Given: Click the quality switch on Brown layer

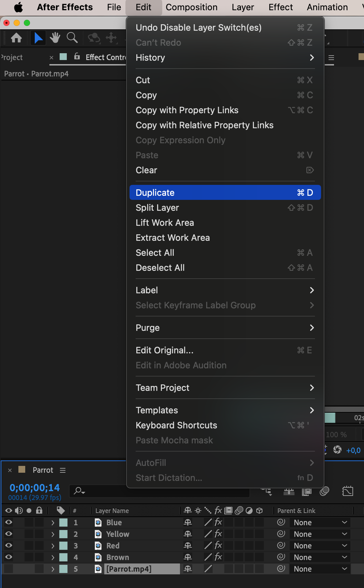Looking at the screenshot, I should (x=208, y=557).
